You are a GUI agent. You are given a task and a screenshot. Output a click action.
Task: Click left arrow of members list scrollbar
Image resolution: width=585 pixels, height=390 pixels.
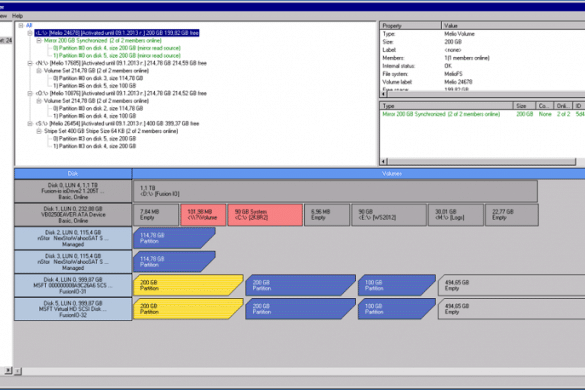coord(384,162)
